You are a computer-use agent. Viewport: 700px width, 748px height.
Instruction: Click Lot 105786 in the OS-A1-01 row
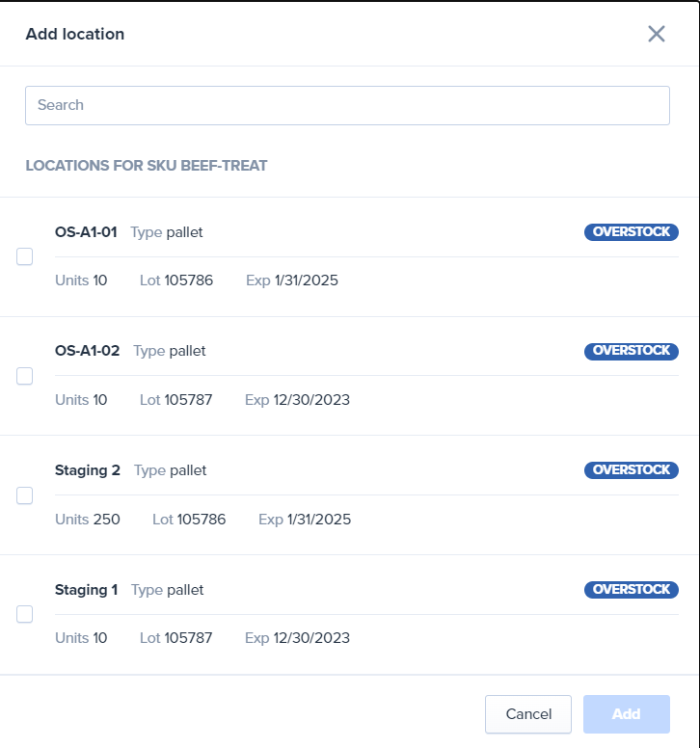[x=176, y=280]
